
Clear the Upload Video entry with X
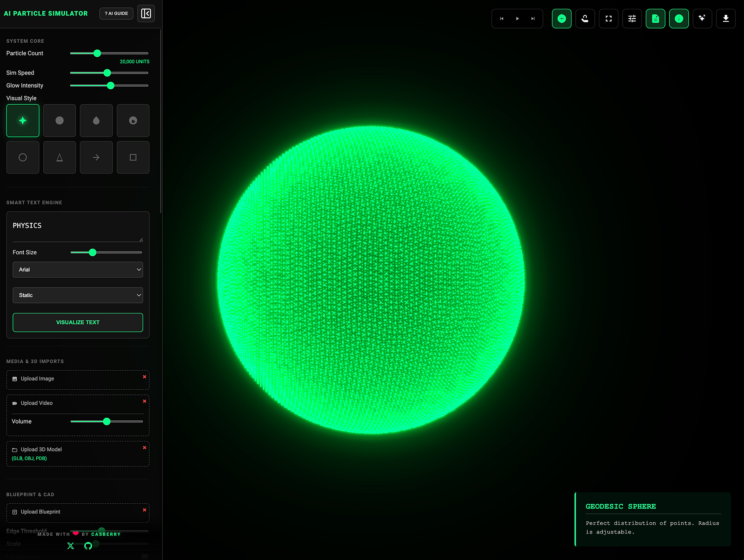(x=145, y=401)
